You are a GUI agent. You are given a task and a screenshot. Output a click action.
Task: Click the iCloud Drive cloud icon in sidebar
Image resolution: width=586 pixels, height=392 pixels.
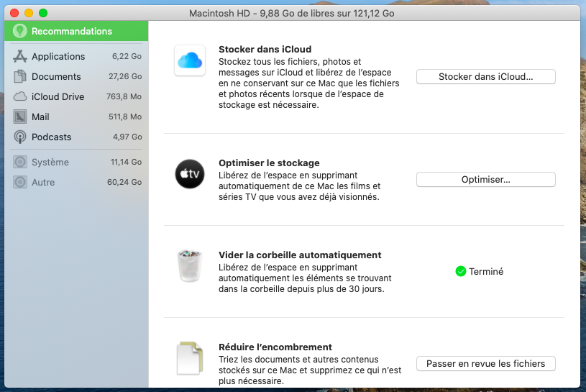[x=20, y=97]
